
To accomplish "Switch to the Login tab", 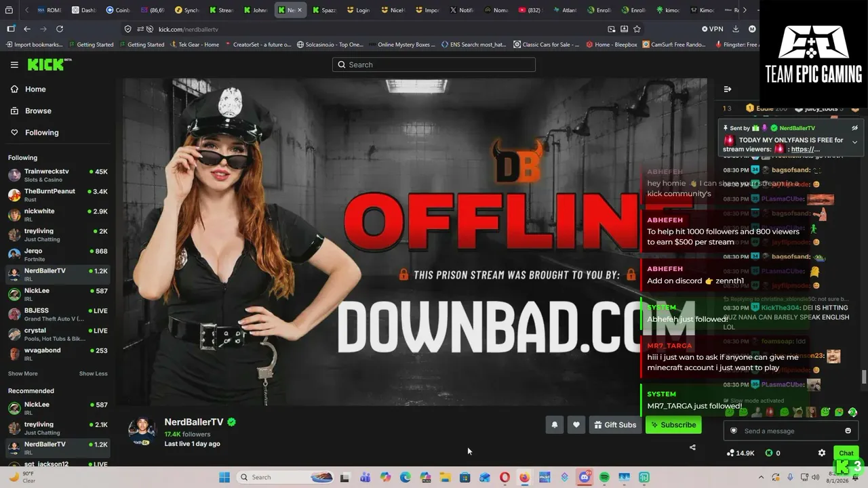I will 358,10.
